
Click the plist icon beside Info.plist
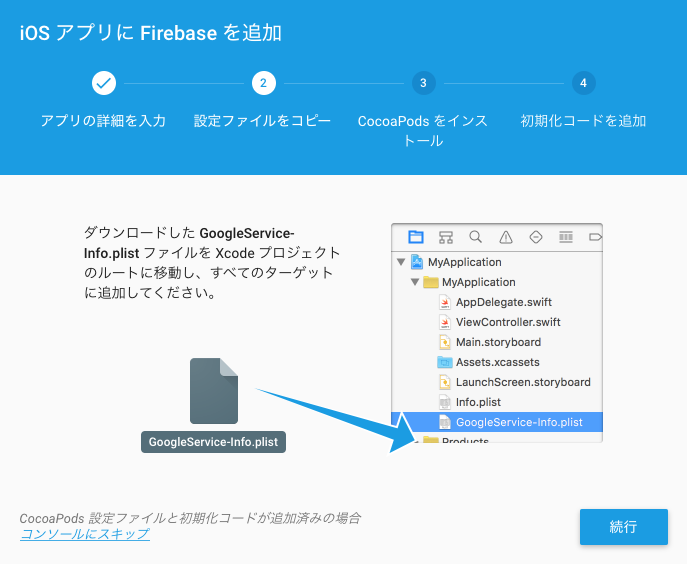tap(445, 402)
